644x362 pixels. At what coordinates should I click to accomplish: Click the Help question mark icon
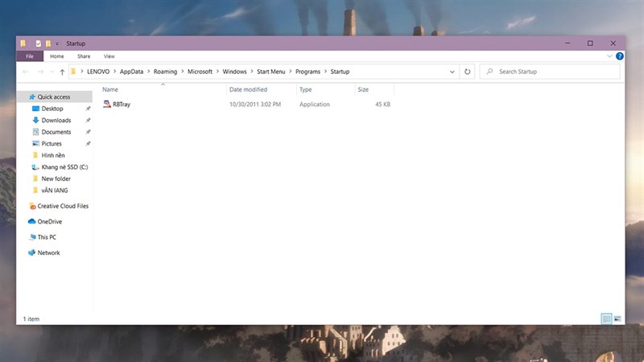(620, 56)
